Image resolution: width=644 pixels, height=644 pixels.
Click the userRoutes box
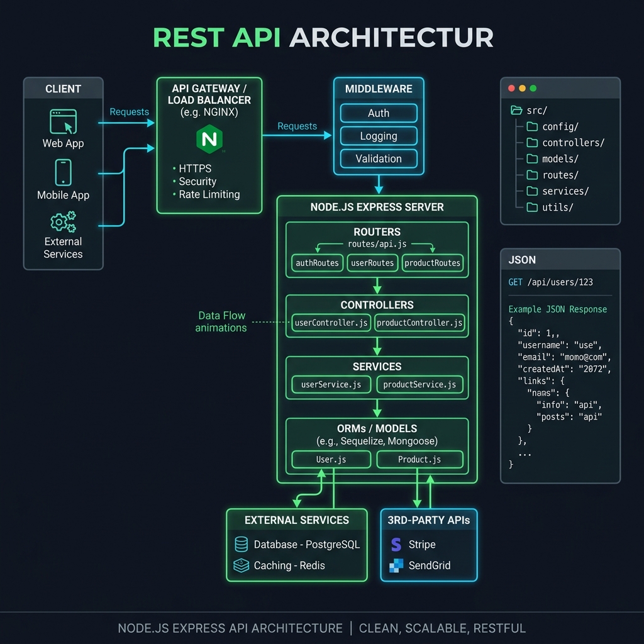pyautogui.click(x=372, y=263)
